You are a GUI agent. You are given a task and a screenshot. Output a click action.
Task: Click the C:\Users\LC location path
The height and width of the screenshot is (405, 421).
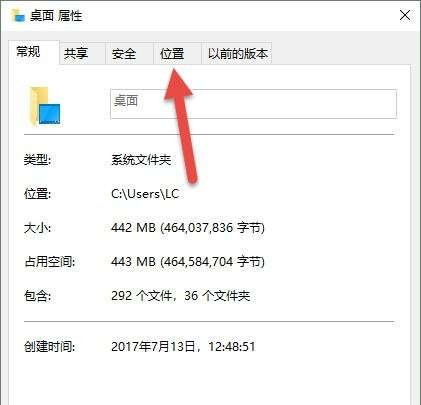click(x=145, y=194)
